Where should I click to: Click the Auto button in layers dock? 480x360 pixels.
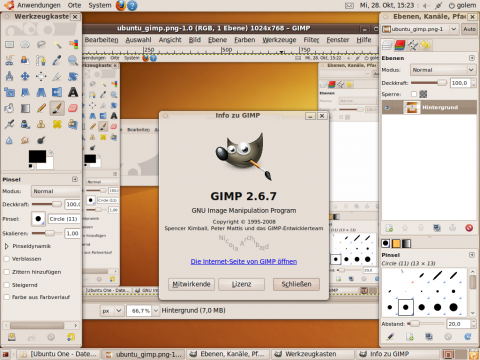pyautogui.click(x=469, y=29)
